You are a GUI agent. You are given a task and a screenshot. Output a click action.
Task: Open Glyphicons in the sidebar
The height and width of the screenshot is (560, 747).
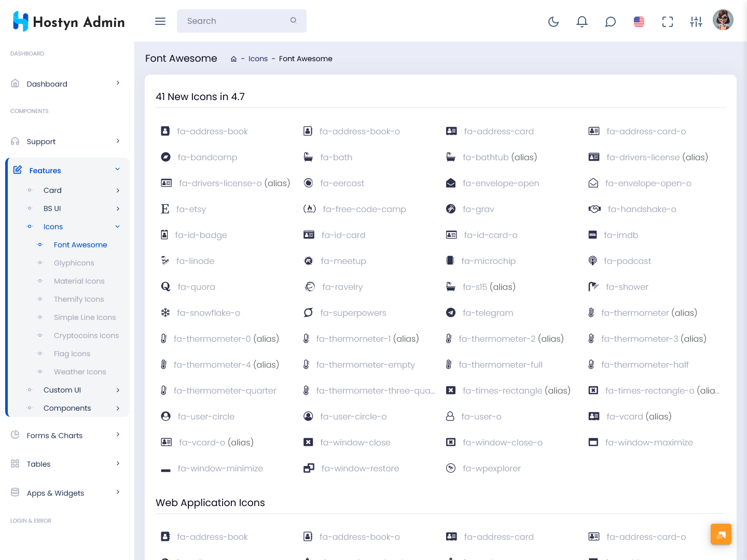pos(74,263)
